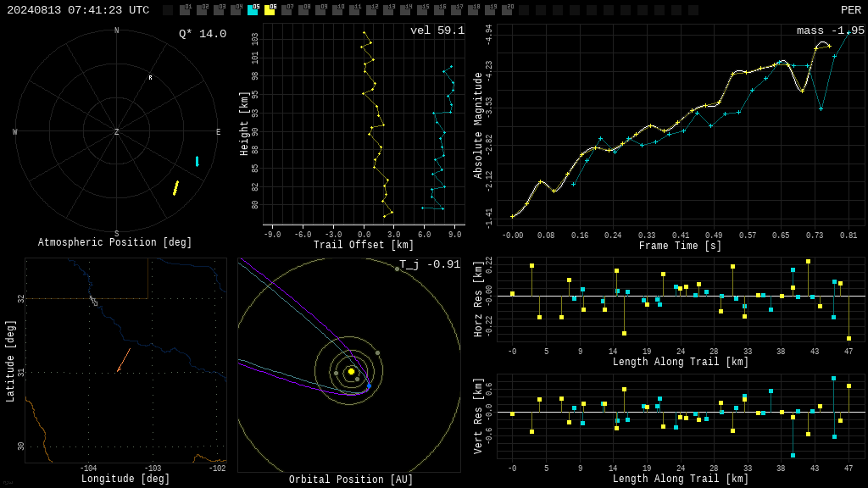The height and width of the screenshot is (488, 868).
Task: Click the mass -1.95 readout
Action: click(x=831, y=30)
